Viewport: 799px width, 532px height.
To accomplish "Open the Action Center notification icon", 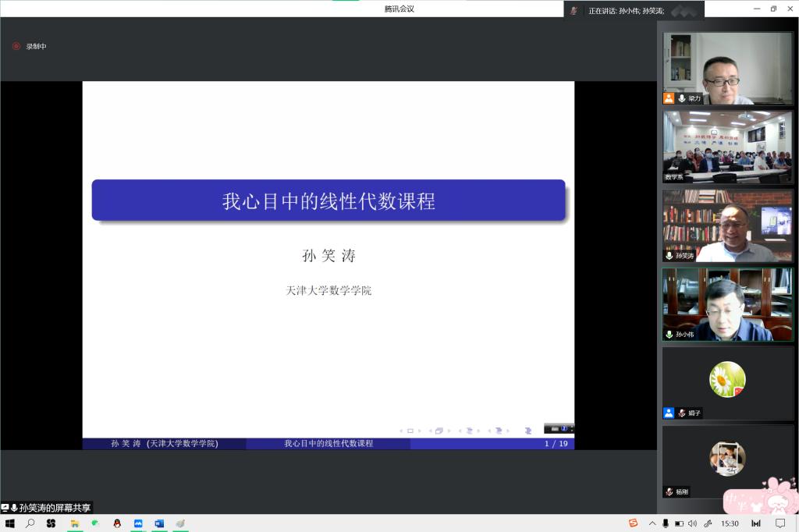I will click(779, 523).
